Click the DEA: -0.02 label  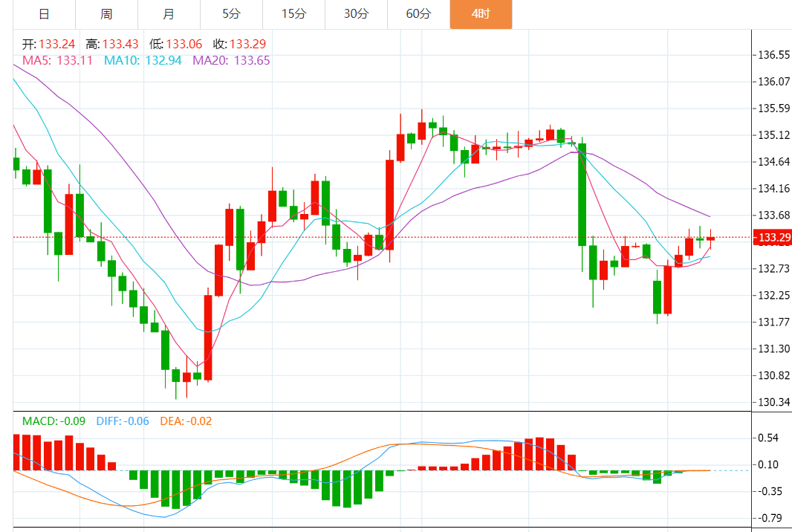pyautogui.click(x=186, y=421)
